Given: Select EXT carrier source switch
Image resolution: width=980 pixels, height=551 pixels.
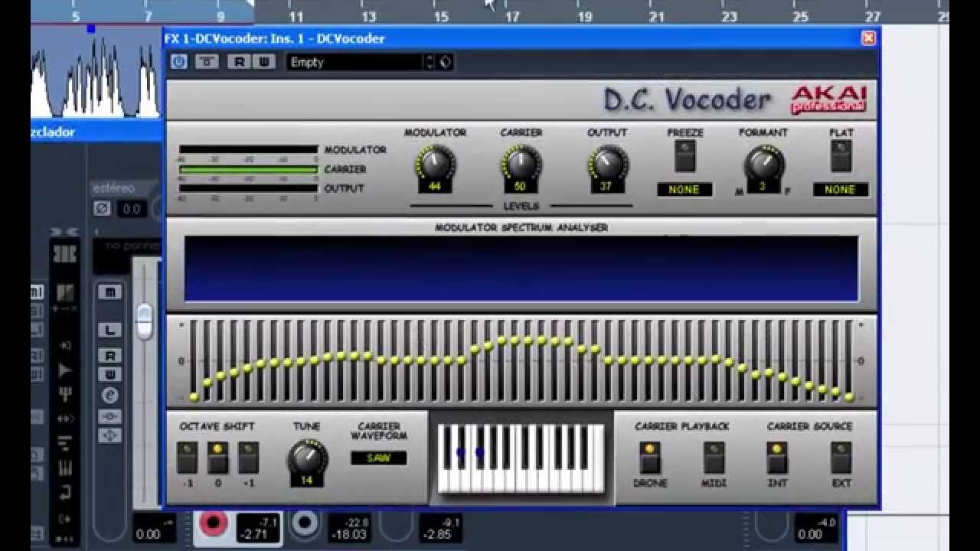Looking at the screenshot, I should point(841,458).
